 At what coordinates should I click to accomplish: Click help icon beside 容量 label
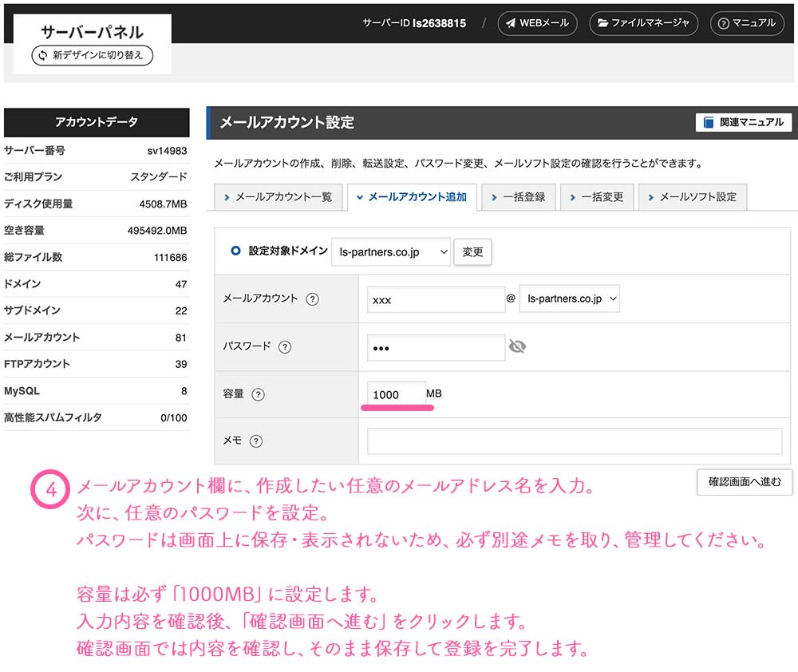coord(257,394)
